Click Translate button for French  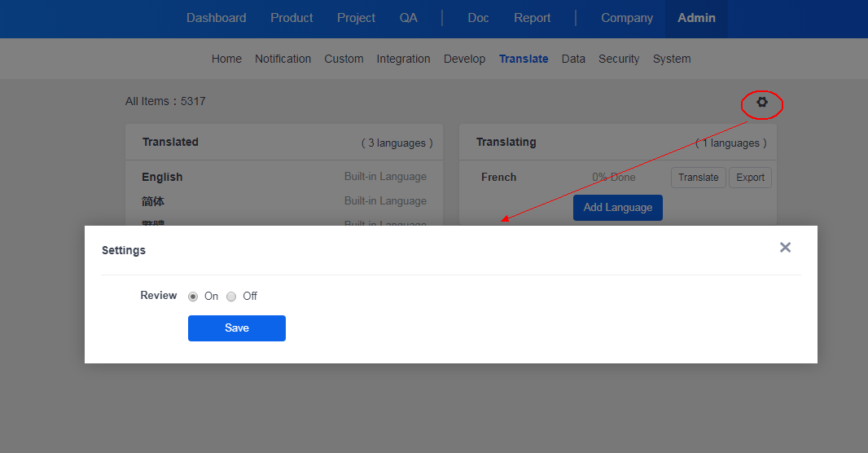(x=698, y=178)
